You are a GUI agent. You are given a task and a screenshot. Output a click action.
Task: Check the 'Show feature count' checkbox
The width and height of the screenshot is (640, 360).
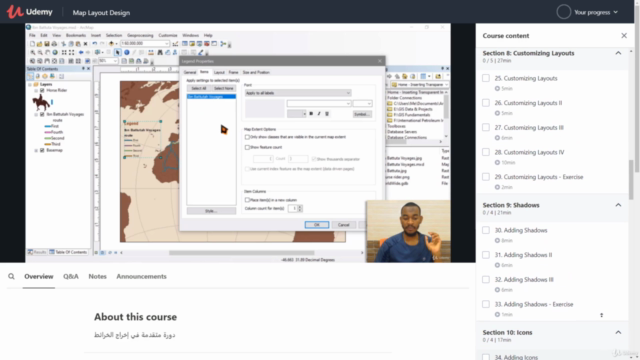pyautogui.click(x=247, y=147)
